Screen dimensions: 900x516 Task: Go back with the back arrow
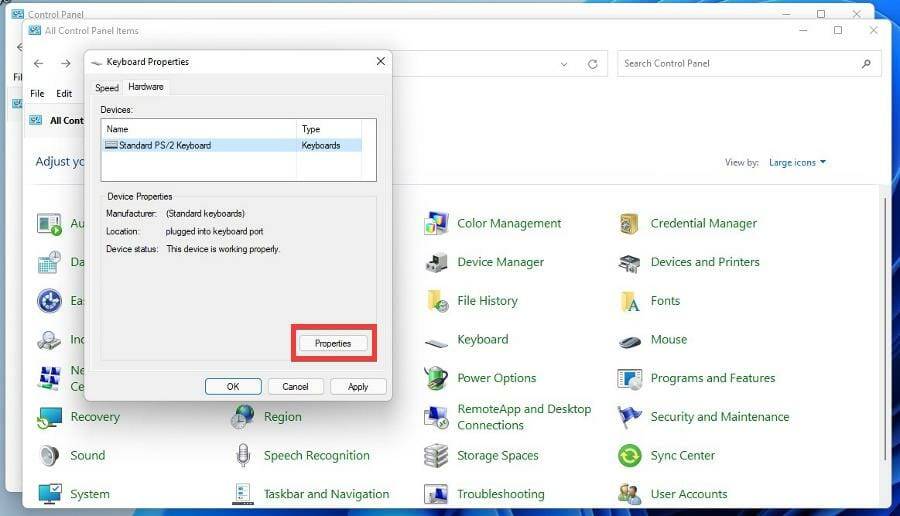click(38, 63)
